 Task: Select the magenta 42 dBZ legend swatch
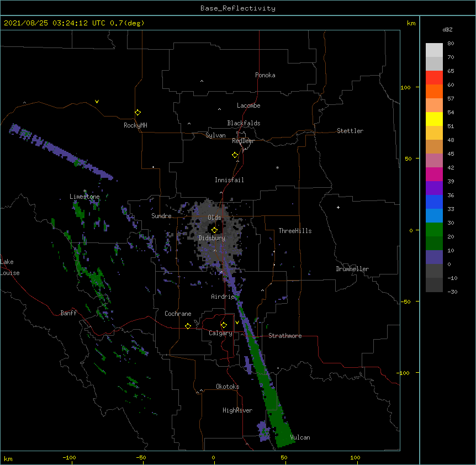[x=434, y=174]
